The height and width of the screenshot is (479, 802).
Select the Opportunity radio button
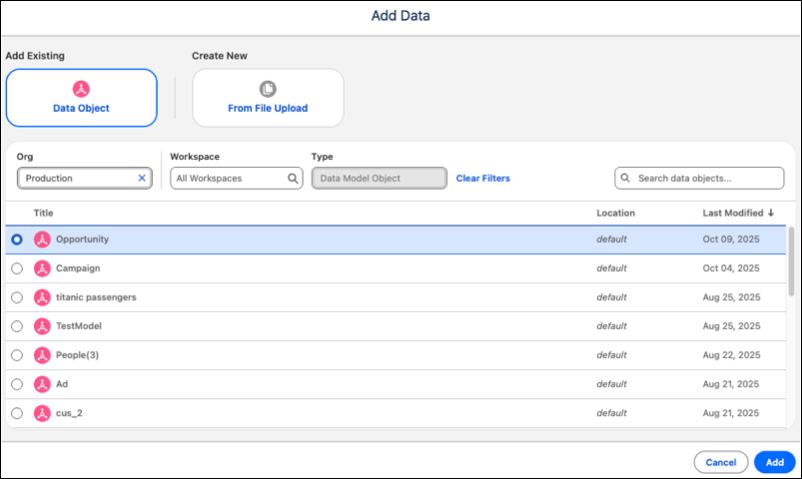(x=17, y=240)
